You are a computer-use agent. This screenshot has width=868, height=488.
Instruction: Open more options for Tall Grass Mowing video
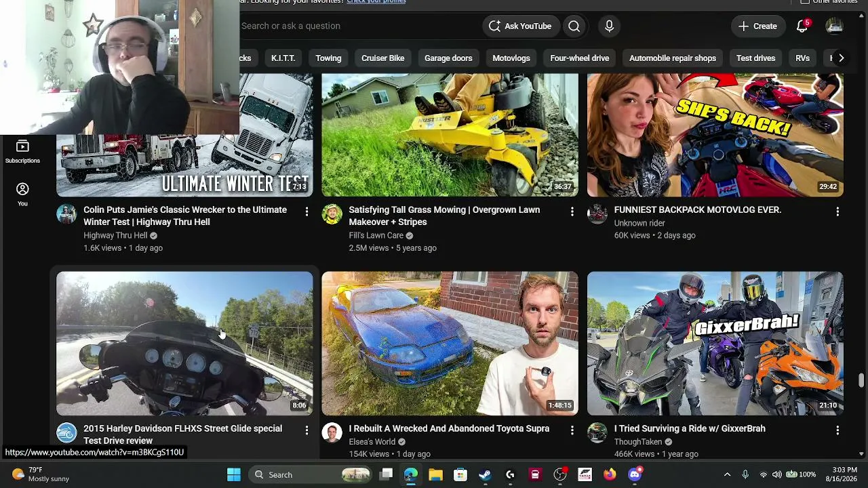(x=572, y=212)
